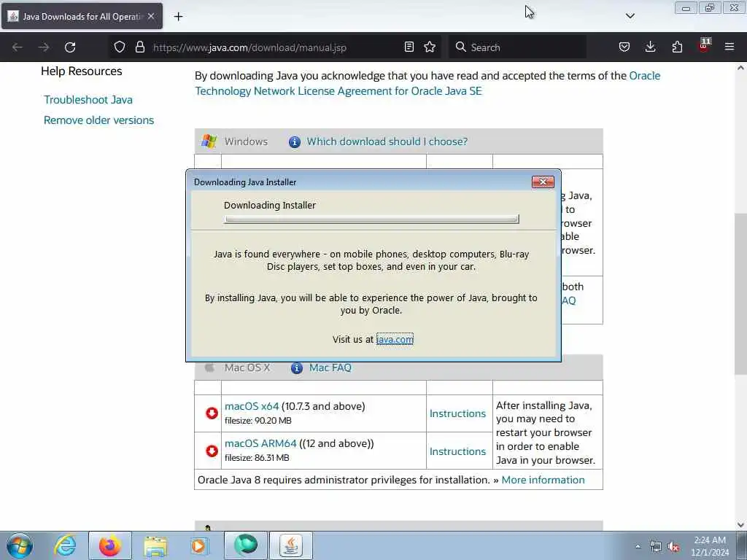This screenshot has height=560, width=747.
Task: Click the Windows logo icon in section header
Action: pyautogui.click(x=209, y=141)
